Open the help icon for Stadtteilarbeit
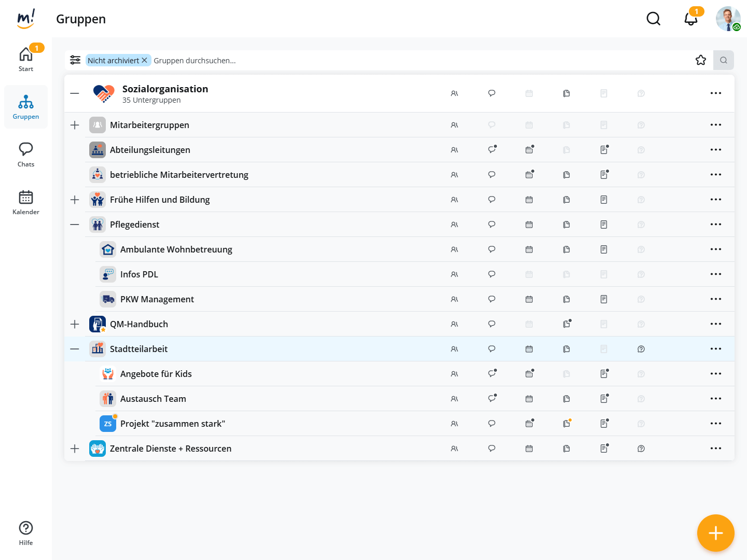Viewport: 747px width, 560px height. point(641,349)
